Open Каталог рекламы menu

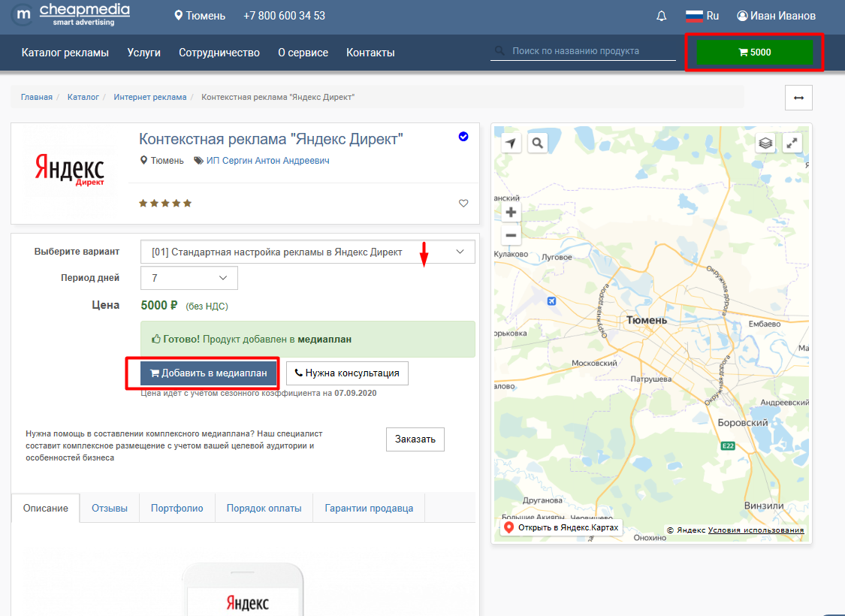point(65,53)
